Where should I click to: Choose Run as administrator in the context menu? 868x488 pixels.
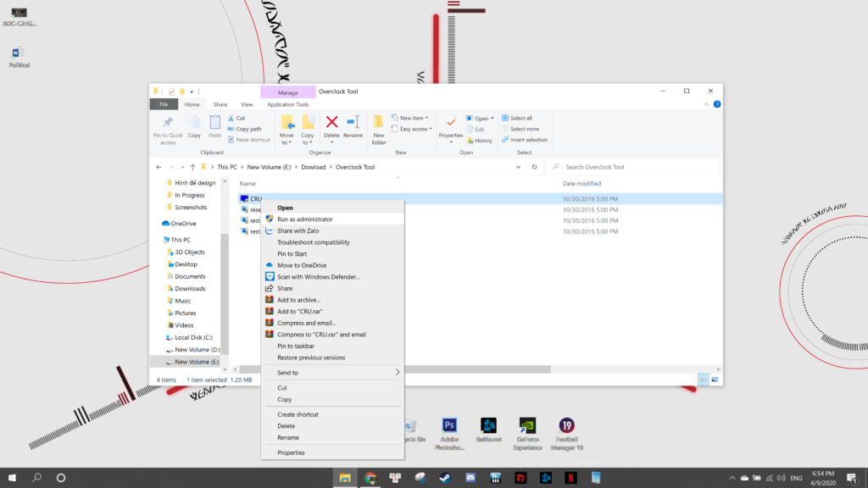point(332,219)
